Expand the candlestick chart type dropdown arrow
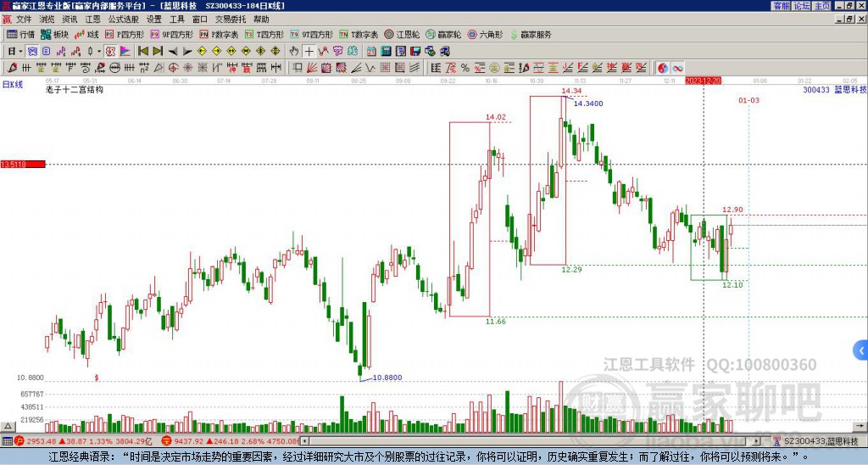 pyautogui.click(x=99, y=52)
